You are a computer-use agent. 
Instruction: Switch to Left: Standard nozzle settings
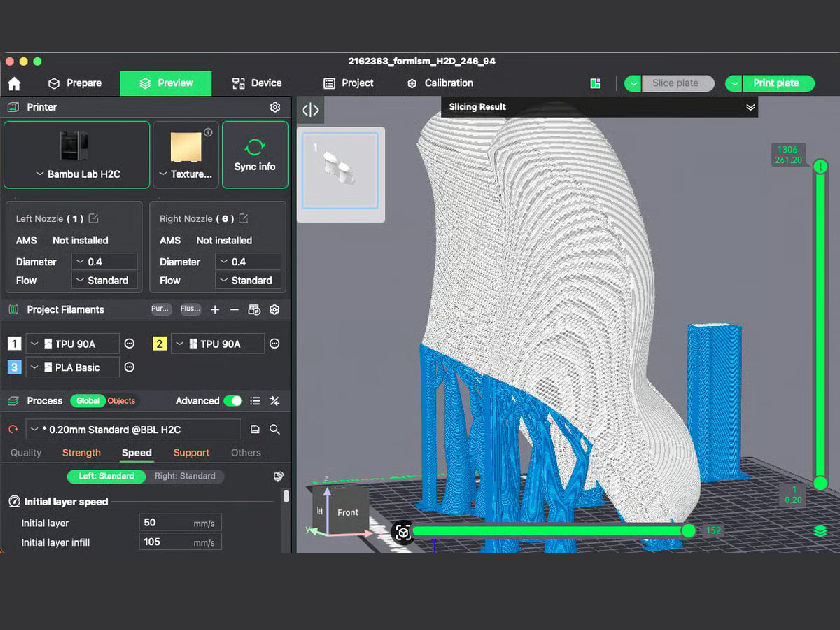point(106,476)
